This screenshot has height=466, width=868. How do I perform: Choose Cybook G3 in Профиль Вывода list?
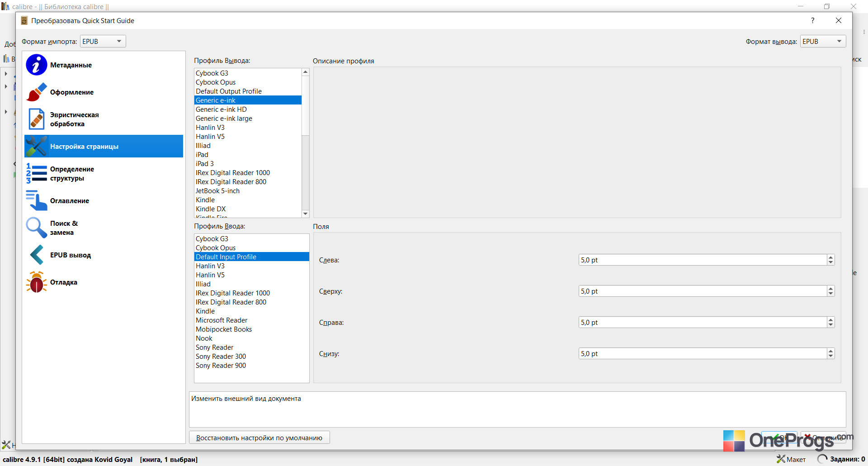248,73
